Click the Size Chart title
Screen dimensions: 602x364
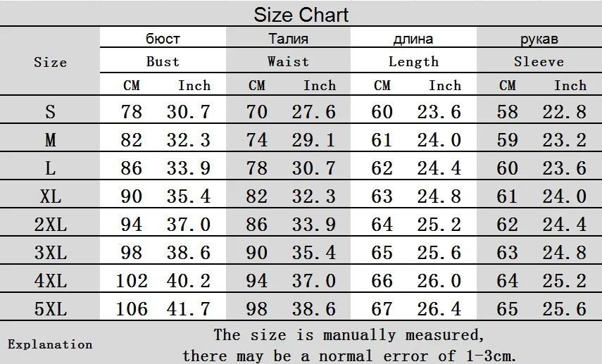pyautogui.click(x=301, y=15)
